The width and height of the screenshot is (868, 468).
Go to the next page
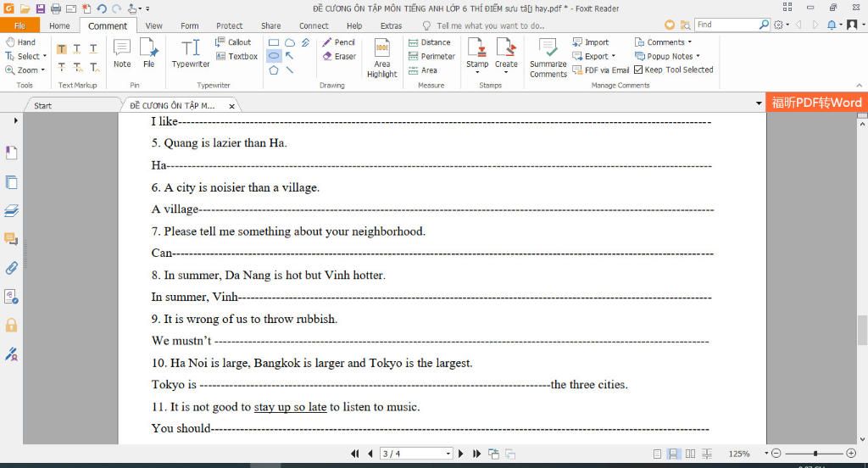(460, 454)
